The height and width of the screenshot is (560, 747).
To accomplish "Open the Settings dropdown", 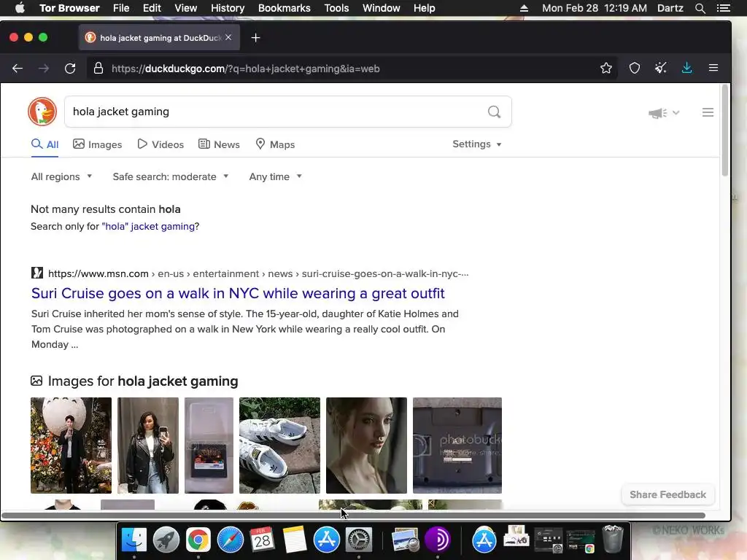I will pyautogui.click(x=477, y=144).
